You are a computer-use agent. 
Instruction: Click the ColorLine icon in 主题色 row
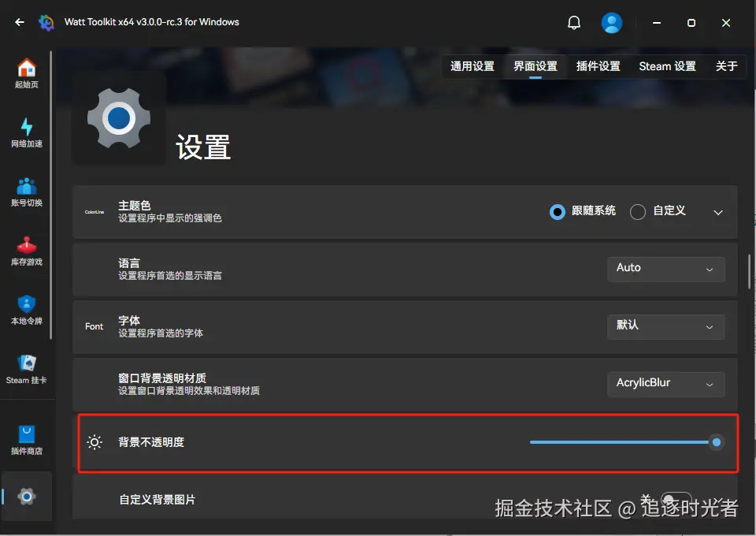(x=94, y=212)
